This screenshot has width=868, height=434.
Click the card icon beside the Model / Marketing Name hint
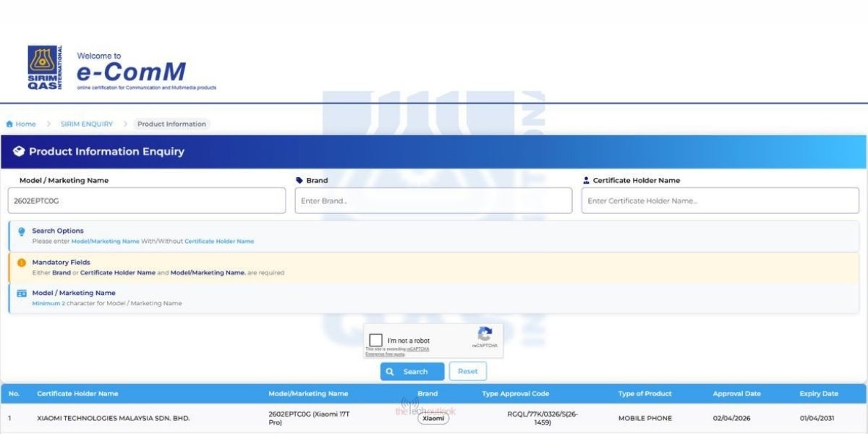(22, 294)
